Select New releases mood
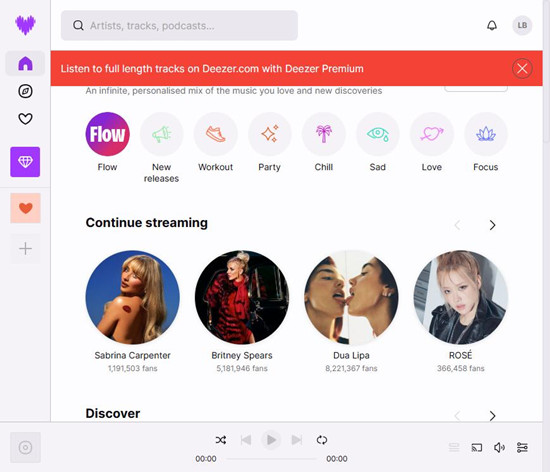Image resolution: width=550 pixels, height=472 pixels. (161, 134)
